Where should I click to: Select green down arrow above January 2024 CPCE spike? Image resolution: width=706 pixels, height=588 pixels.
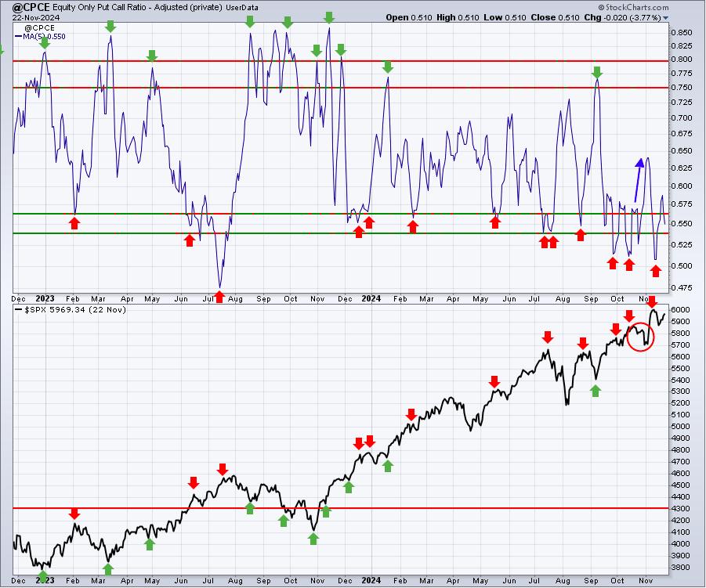click(x=388, y=67)
